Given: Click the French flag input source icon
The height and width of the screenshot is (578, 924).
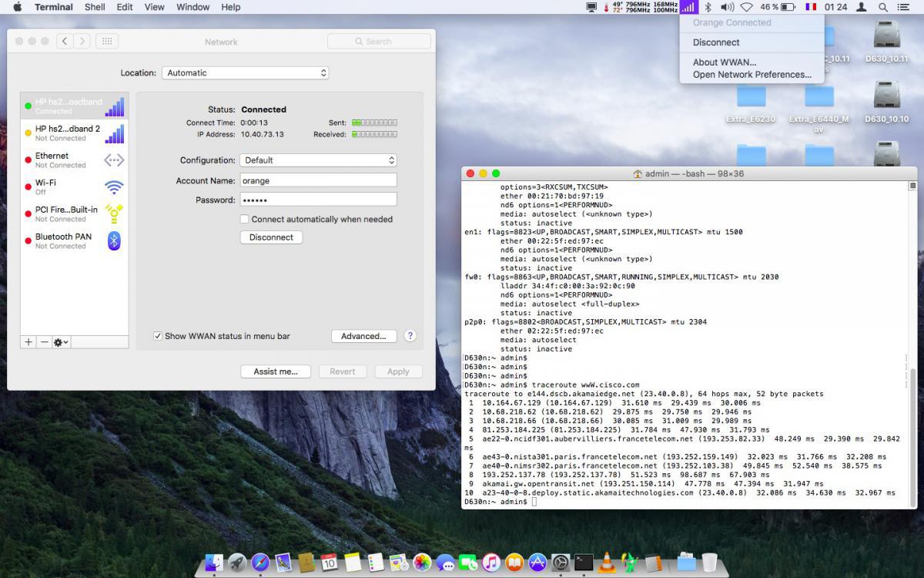Looking at the screenshot, I should (811, 7).
